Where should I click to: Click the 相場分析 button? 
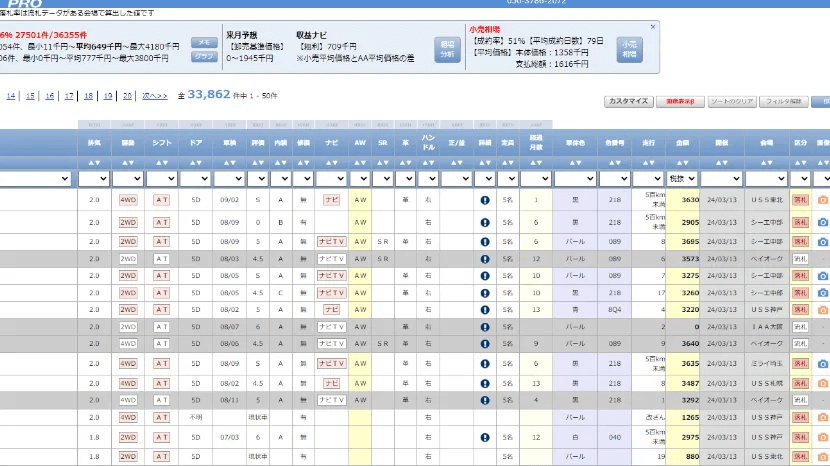pyautogui.click(x=446, y=48)
